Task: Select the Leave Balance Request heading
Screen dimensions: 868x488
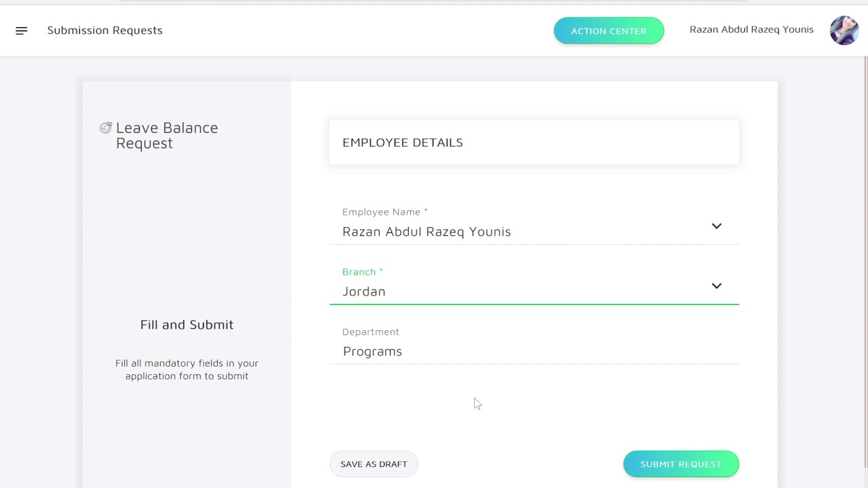Action: click(167, 136)
